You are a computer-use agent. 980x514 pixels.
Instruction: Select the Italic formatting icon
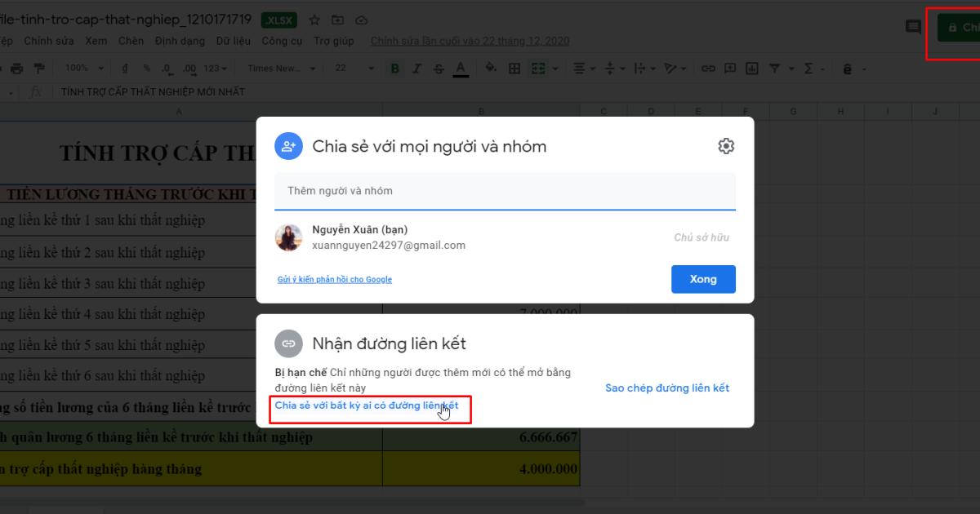[x=416, y=69]
